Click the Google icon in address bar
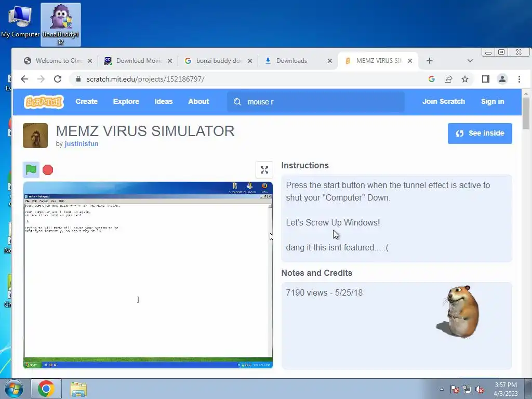Image resolution: width=532 pixels, height=399 pixels. pos(432,79)
